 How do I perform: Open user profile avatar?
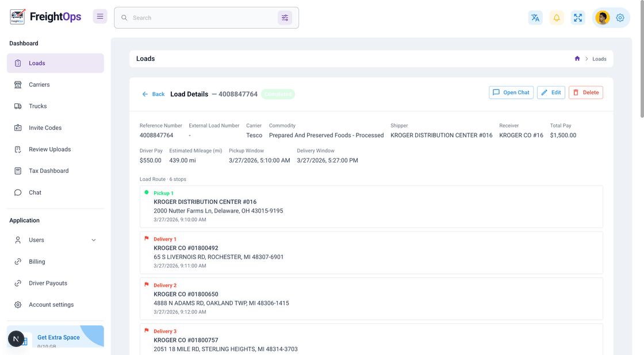(x=603, y=18)
